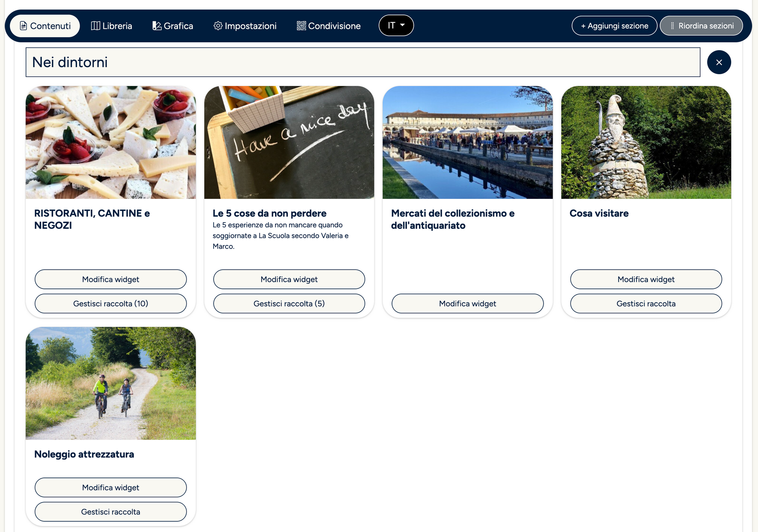The width and height of the screenshot is (758, 532).
Task: Select the chalkboard 'Have a nice day' image
Action: coord(289,142)
